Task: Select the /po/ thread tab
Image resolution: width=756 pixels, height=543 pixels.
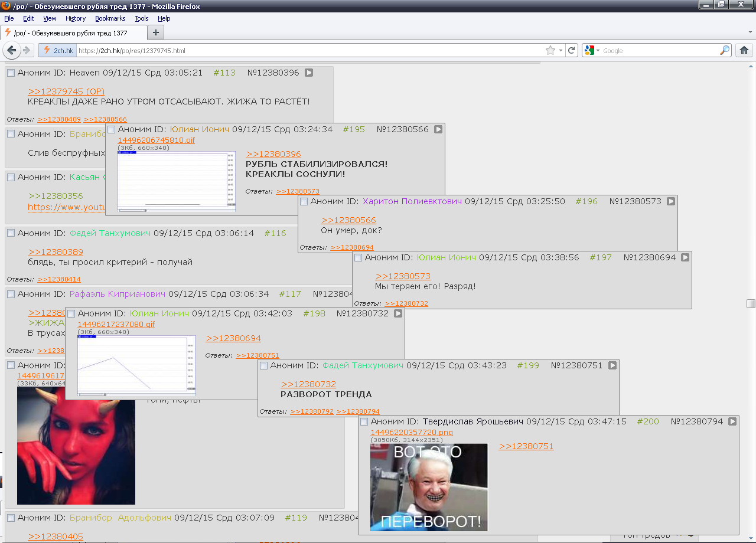Action: tap(73, 33)
